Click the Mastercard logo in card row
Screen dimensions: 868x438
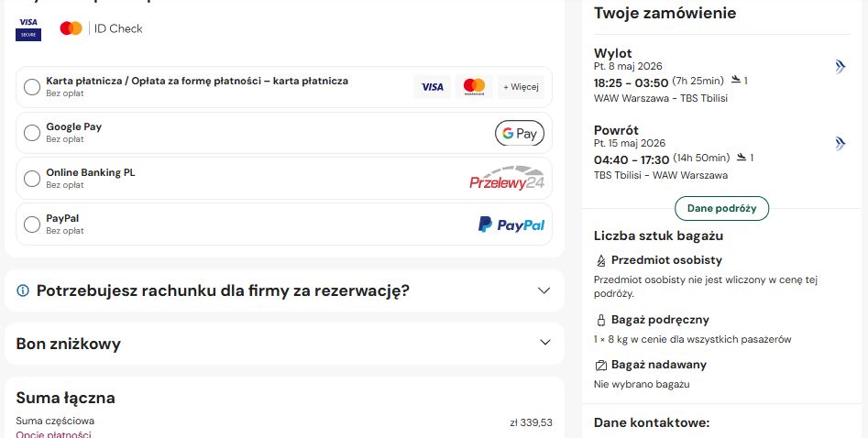474,87
